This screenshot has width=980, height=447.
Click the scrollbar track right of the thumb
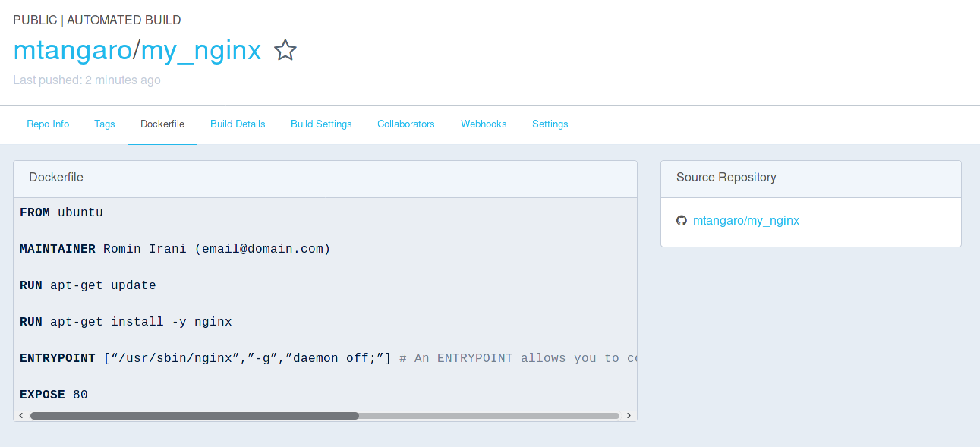[486, 416]
